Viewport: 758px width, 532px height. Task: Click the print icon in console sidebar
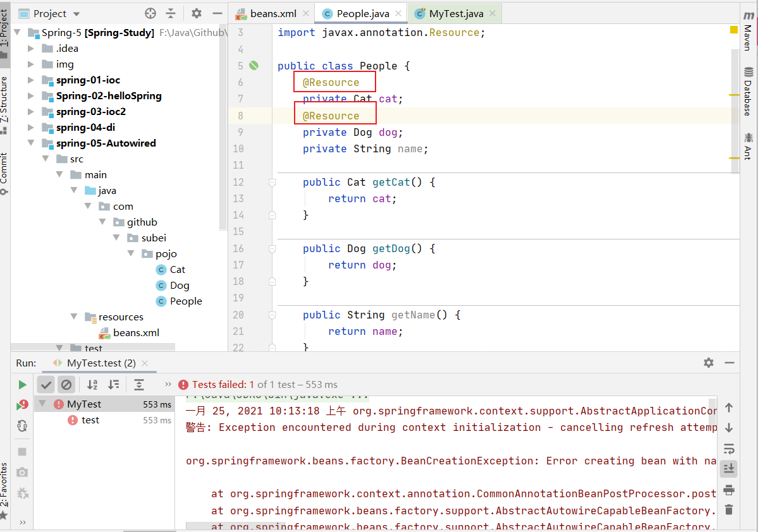coord(729,490)
